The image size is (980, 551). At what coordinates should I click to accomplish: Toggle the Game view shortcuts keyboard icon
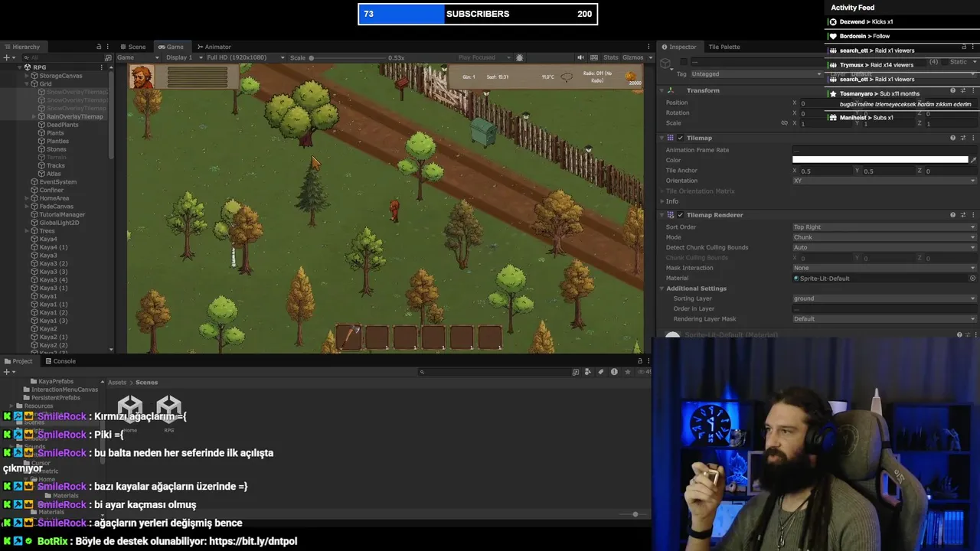593,57
